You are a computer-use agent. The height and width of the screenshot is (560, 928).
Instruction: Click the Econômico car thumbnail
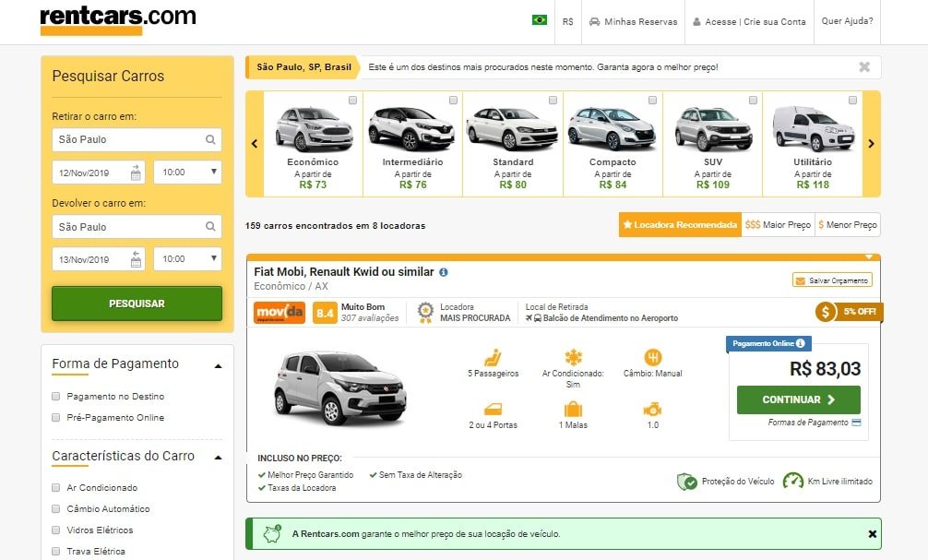pyautogui.click(x=313, y=128)
